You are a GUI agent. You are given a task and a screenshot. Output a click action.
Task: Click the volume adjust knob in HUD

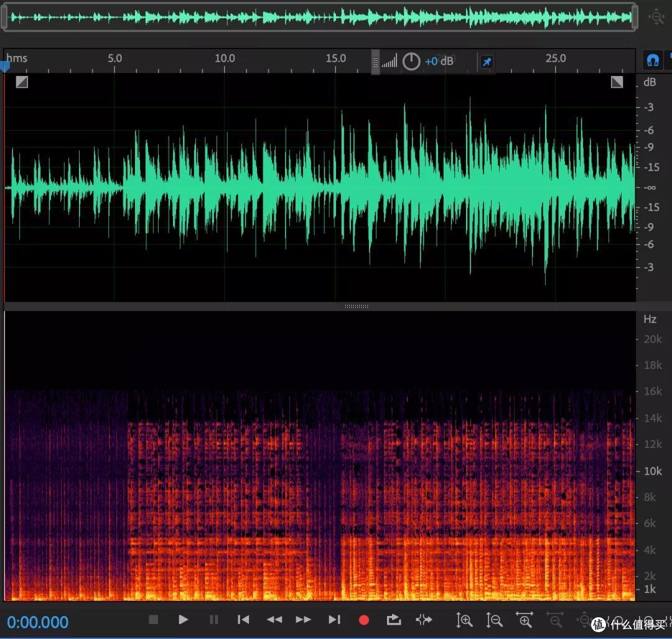tap(411, 61)
